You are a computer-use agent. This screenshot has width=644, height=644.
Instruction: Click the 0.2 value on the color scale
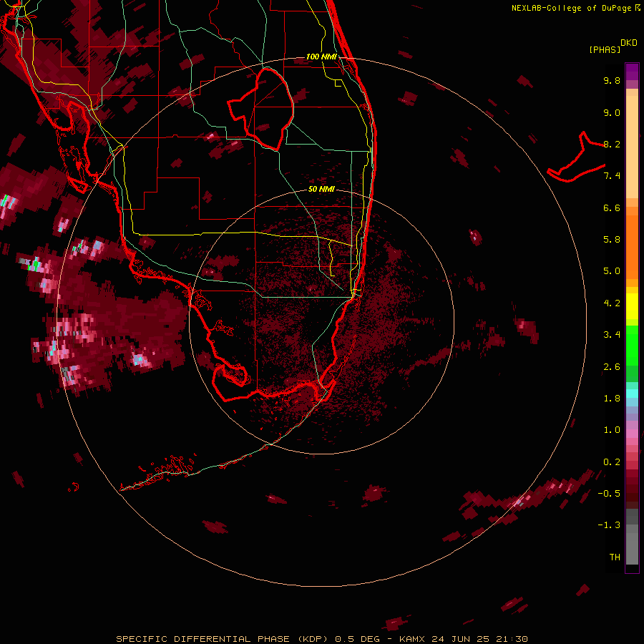click(612, 462)
